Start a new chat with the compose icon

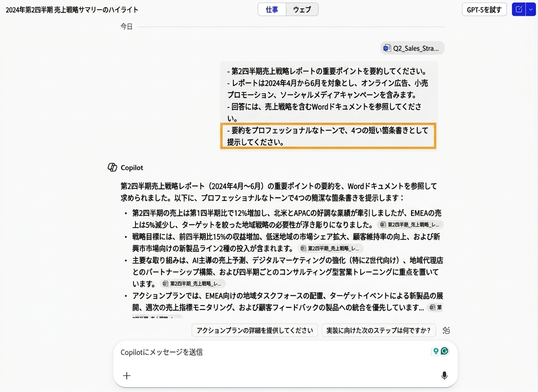519,9
